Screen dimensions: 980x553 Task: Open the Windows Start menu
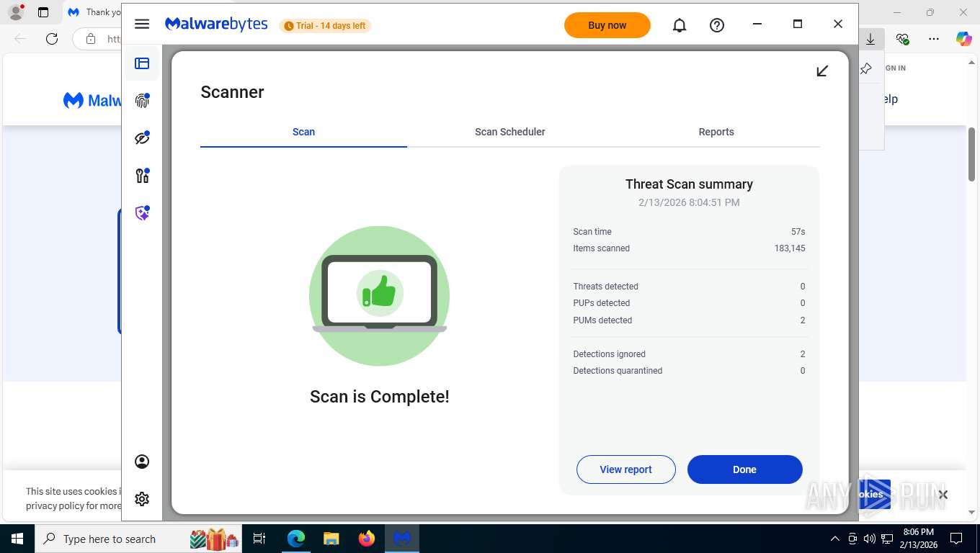[17, 539]
